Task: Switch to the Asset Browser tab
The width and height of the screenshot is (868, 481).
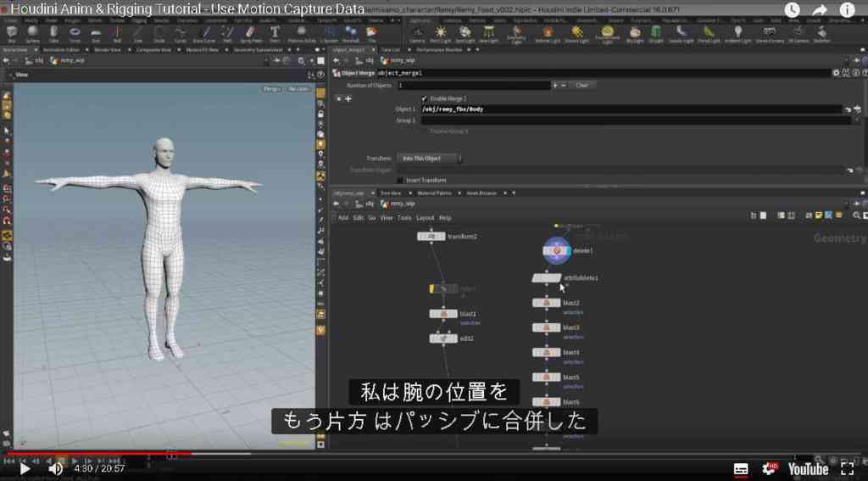Action: pos(481,193)
